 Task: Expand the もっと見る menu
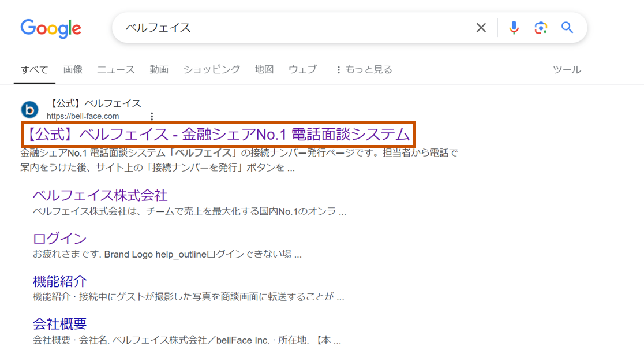coord(364,69)
